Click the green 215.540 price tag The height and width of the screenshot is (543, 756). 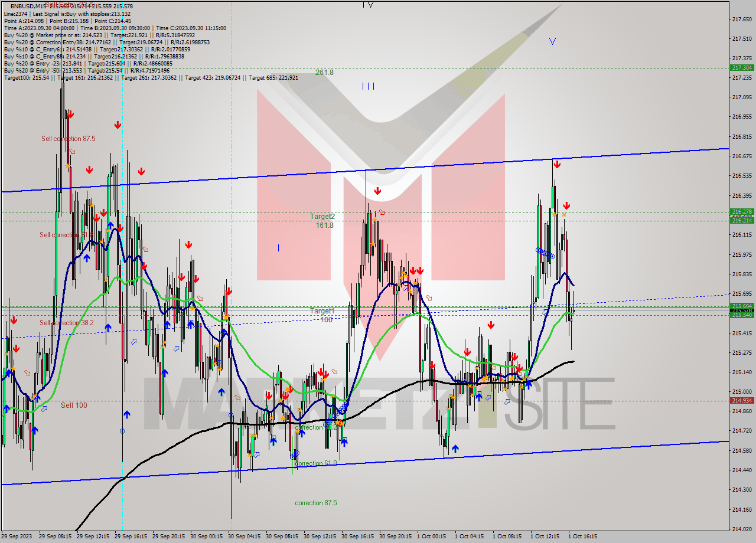click(742, 315)
